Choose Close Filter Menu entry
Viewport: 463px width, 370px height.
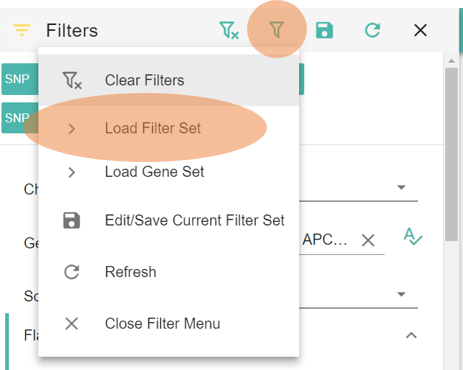pyautogui.click(x=169, y=324)
